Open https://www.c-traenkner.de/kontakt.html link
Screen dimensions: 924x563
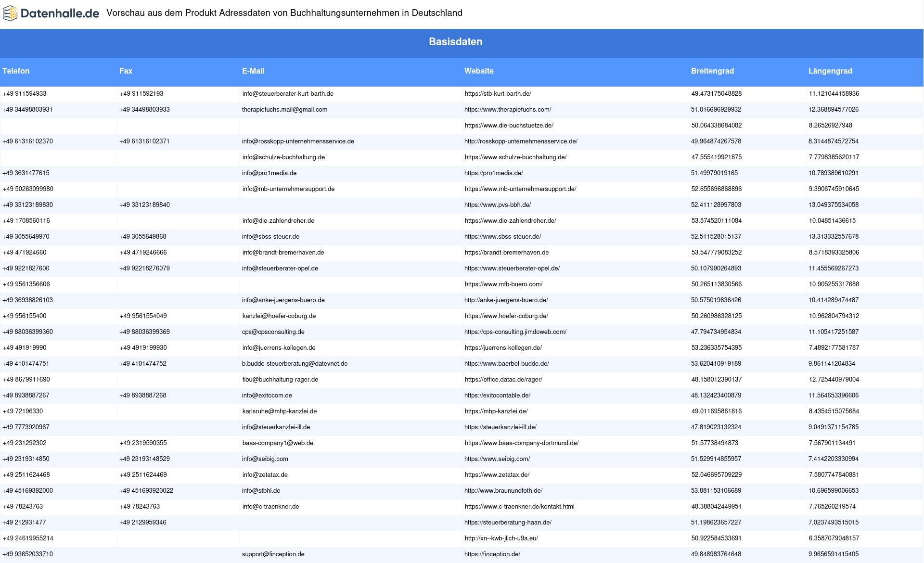tap(519, 507)
